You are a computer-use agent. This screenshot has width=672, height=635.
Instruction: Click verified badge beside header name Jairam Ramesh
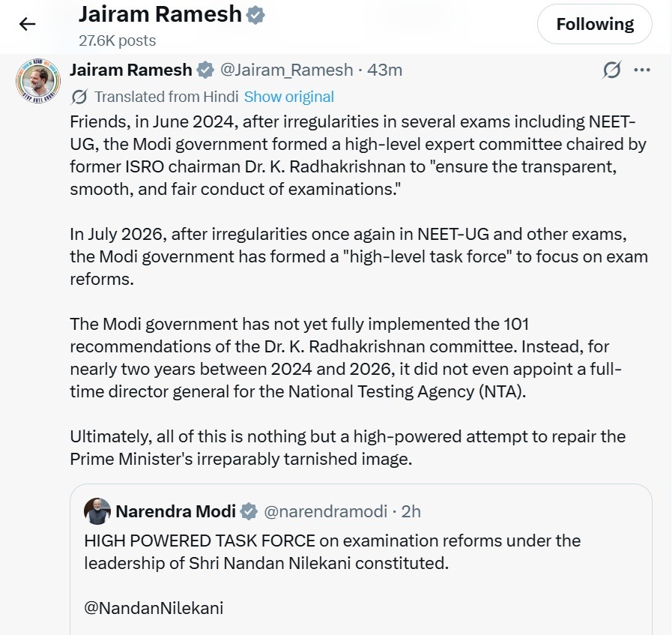point(255,15)
